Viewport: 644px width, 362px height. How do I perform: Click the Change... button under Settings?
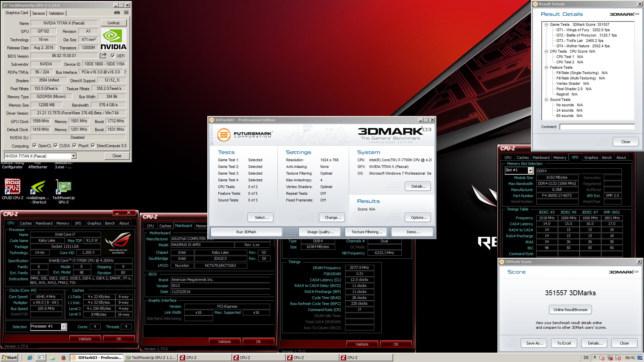[333, 218]
